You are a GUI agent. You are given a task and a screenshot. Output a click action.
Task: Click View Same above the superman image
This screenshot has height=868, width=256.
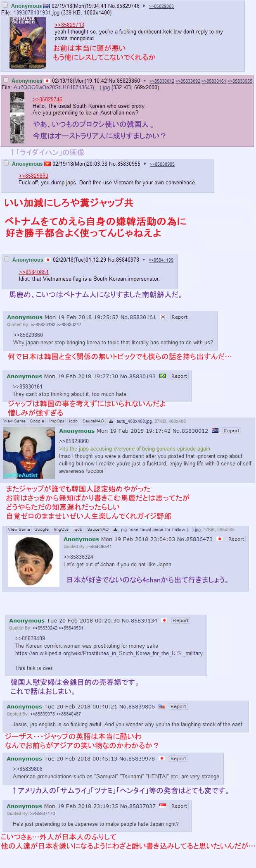point(14,421)
